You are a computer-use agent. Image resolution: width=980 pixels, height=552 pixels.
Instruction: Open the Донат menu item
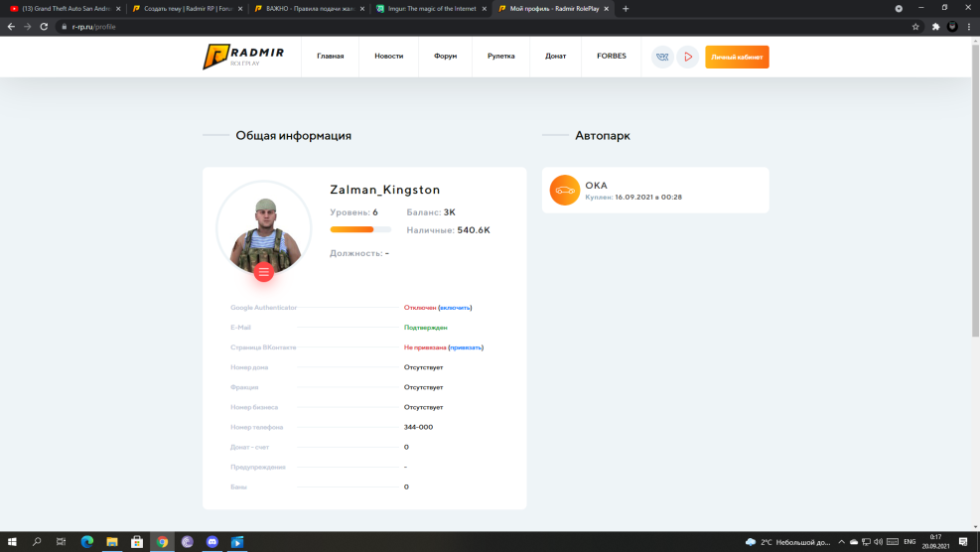(556, 57)
